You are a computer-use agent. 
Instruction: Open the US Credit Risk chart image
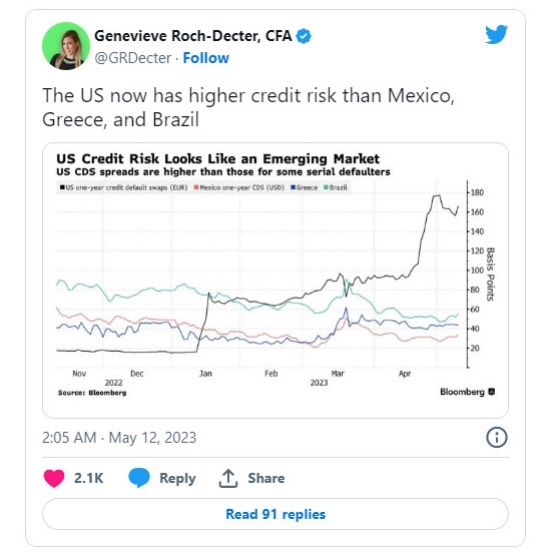(276, 281)
